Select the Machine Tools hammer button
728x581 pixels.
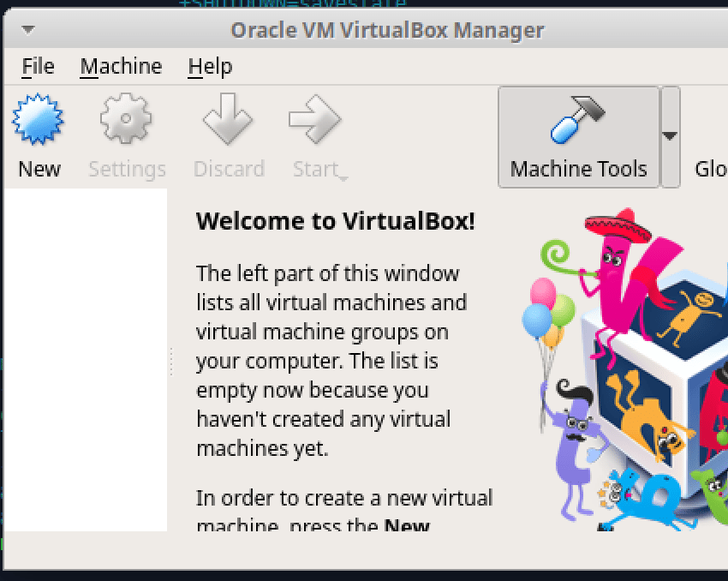point(578,137)
